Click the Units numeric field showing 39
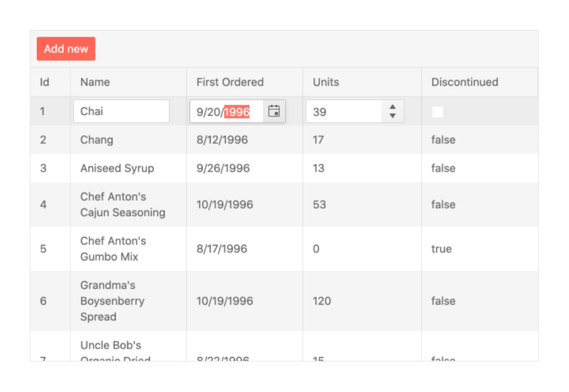569x392 pixels. pos(343,112)
